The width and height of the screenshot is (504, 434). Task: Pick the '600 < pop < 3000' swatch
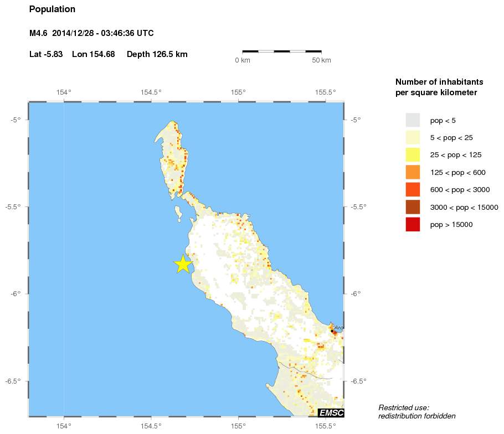coord(413,190)
